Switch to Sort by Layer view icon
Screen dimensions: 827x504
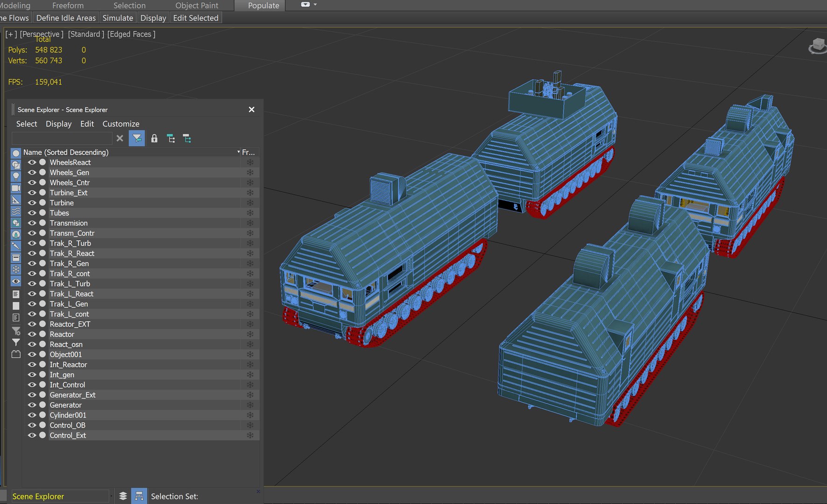click(123, 496)
